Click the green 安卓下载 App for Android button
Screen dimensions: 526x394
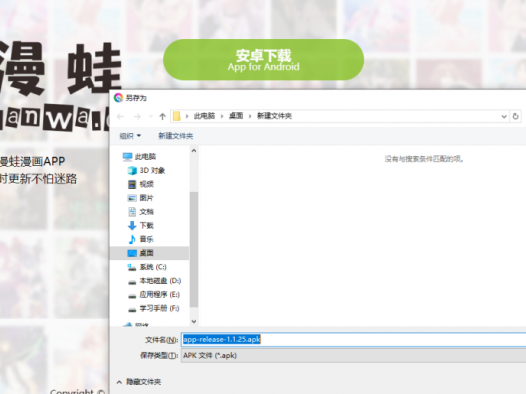click(x=263, y=60)
